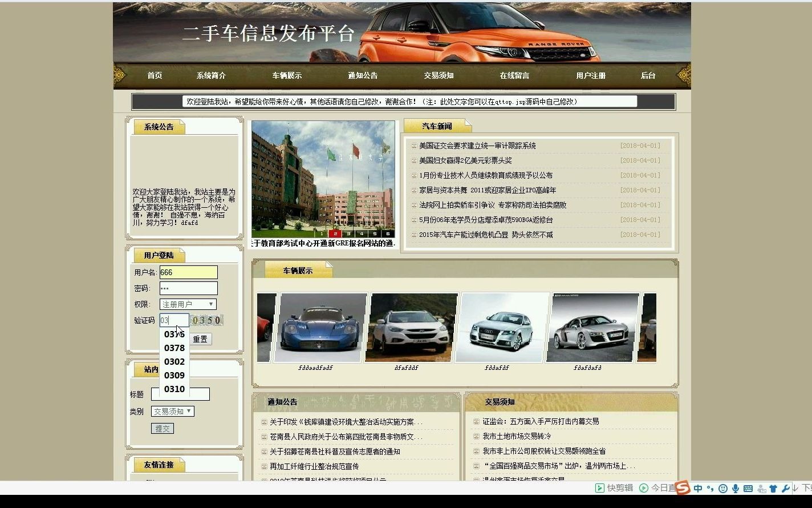812x508 pixels.
Task: Open 在线留言 in the navigation bar
Action: click(x=514, y=75)
